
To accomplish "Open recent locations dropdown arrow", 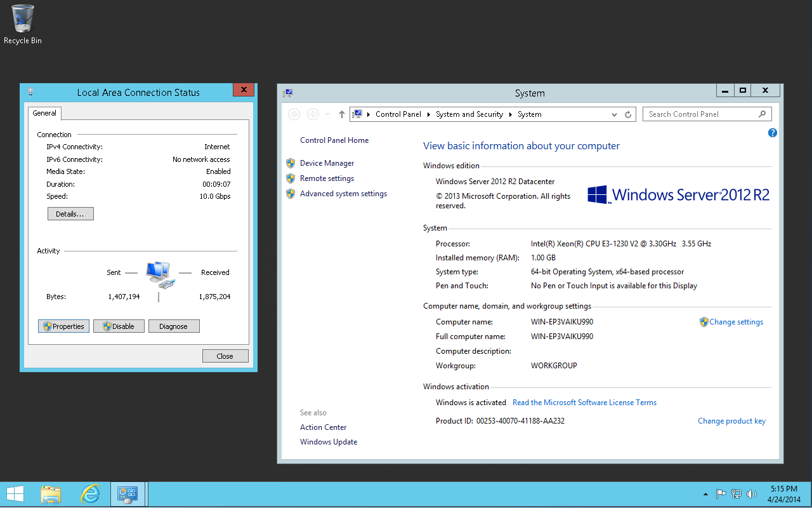I will (x=327, y=114).
